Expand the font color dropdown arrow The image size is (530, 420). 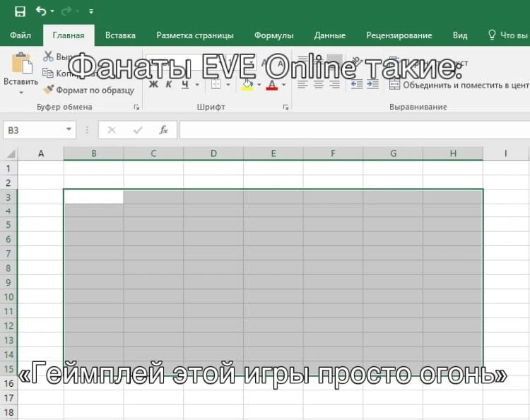284,85
